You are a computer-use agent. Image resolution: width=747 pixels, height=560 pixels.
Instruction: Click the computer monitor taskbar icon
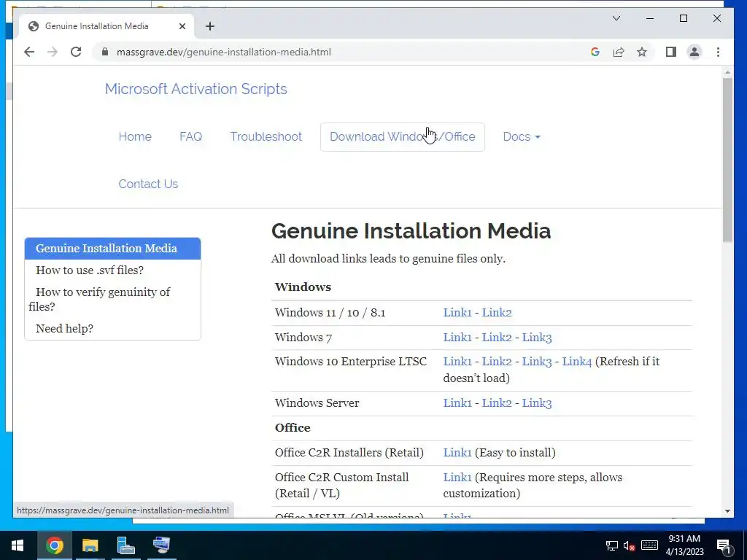pos(161,545)
